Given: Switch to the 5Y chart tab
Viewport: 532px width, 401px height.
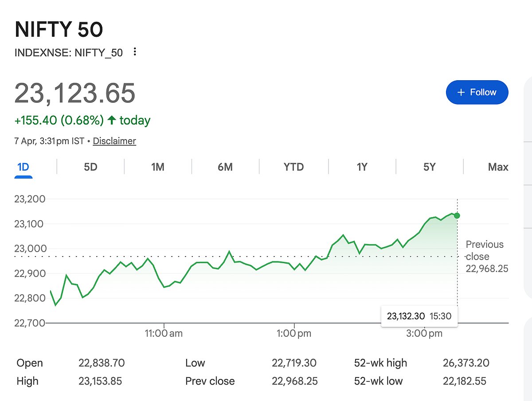Looking at the screenshot, I should [429, 167].
